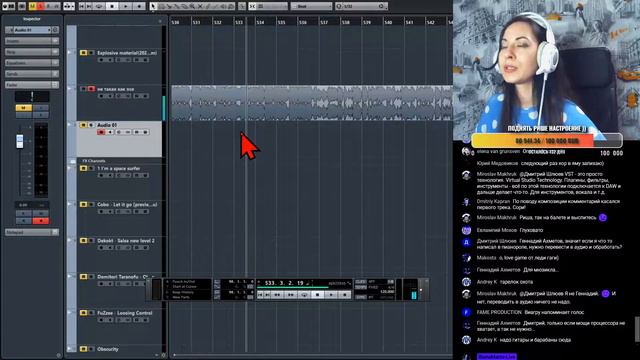This screenshot has width=640, height=360.
Task: Unmute the Explosive material track
Action: 83,53
